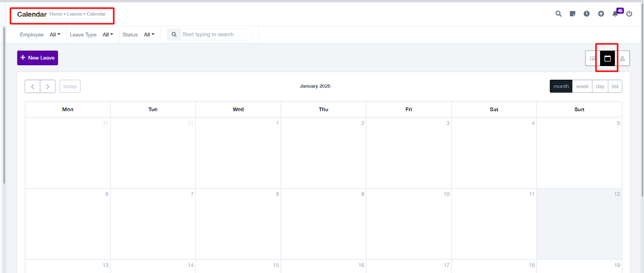Click the Sat column header

[494, 109]
